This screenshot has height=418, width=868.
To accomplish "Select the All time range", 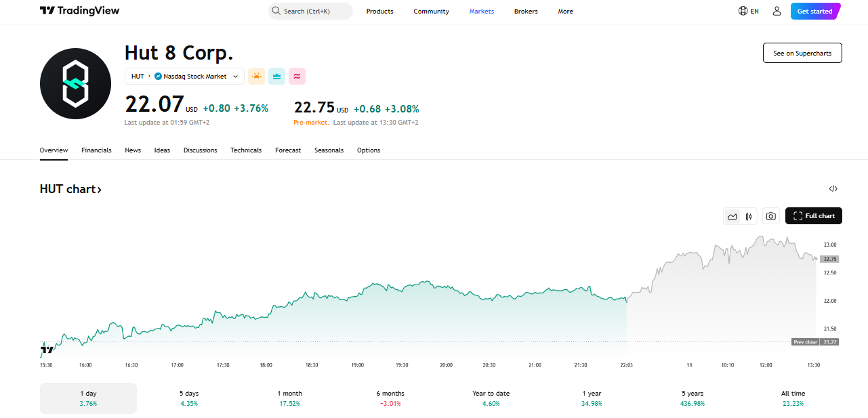I will (793, 398).
